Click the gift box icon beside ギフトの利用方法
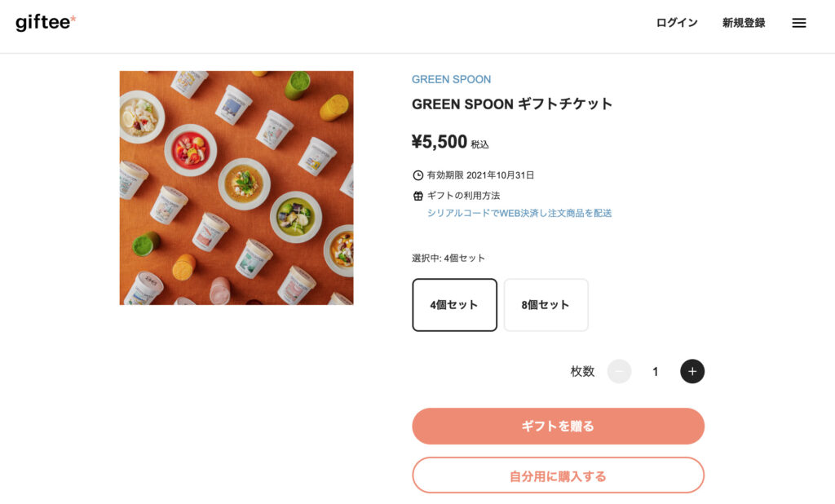Image resolution: width=835 pixels, height=504 pixels. click(417, 195)
